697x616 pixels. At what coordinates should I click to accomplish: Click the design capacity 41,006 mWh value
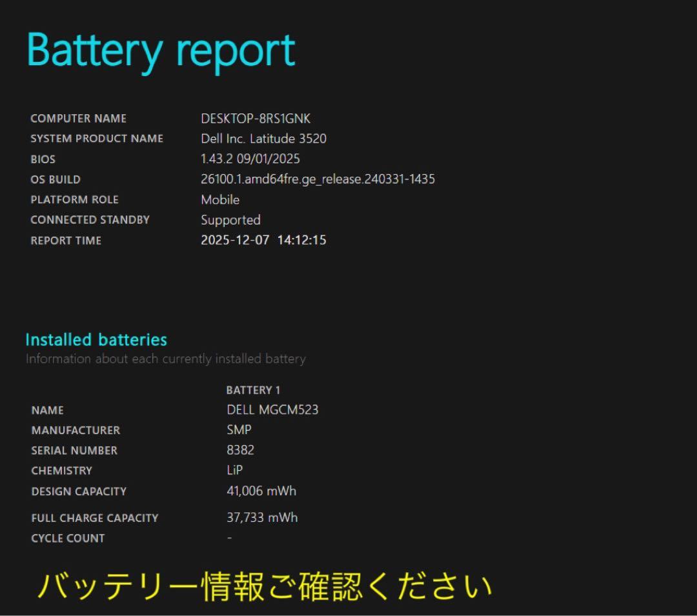(261, 491)
